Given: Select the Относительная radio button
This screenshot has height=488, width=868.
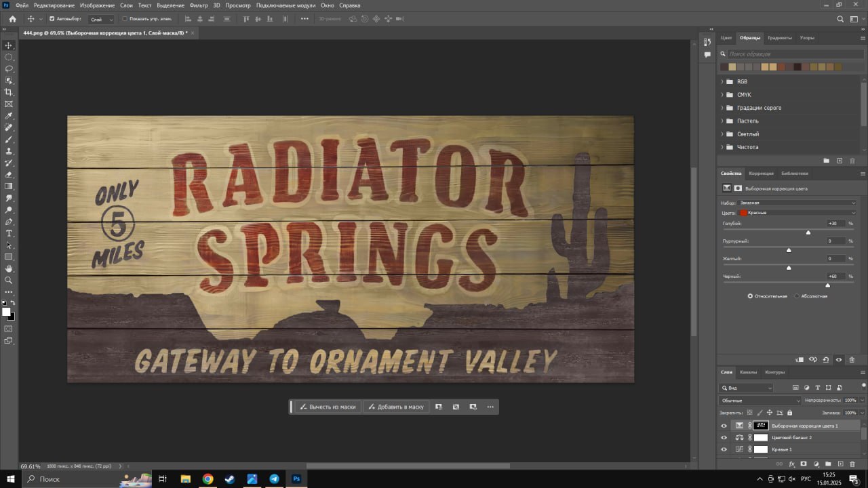Looking at the screenshot, I should 750,296.
